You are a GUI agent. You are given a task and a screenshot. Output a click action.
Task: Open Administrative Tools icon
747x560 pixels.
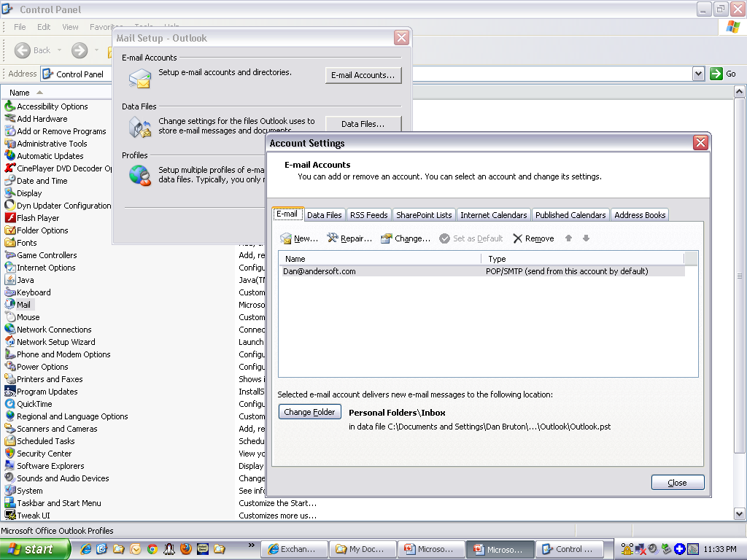(10, 144)
